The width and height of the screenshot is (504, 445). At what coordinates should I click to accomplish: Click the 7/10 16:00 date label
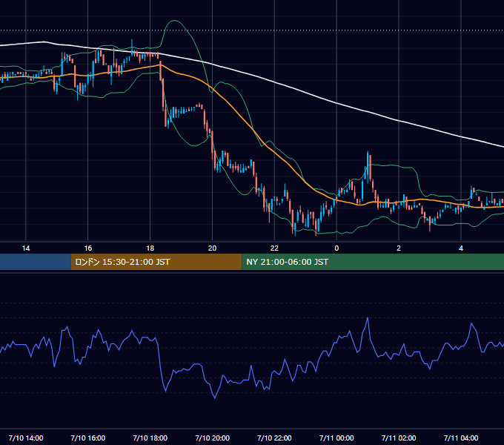coord(87,438)
